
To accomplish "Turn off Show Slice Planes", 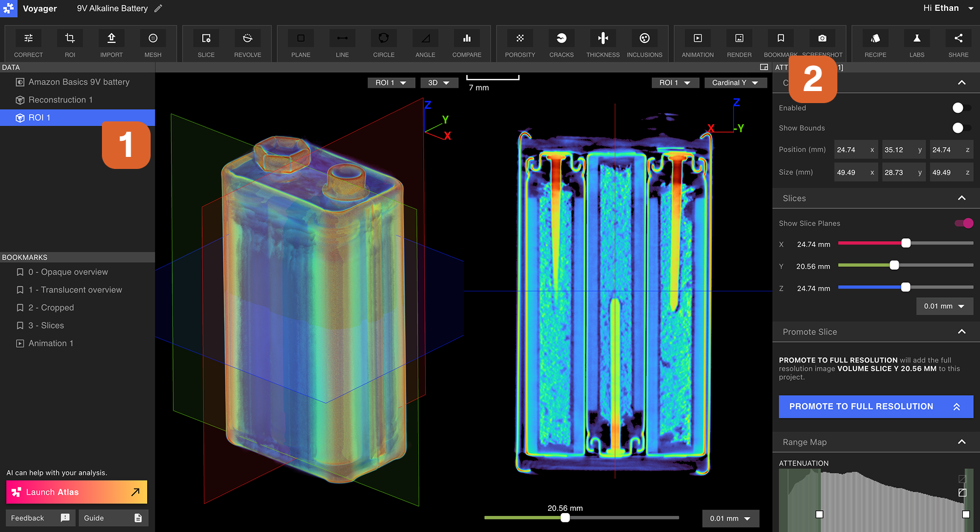I will [x=963, y=223].
